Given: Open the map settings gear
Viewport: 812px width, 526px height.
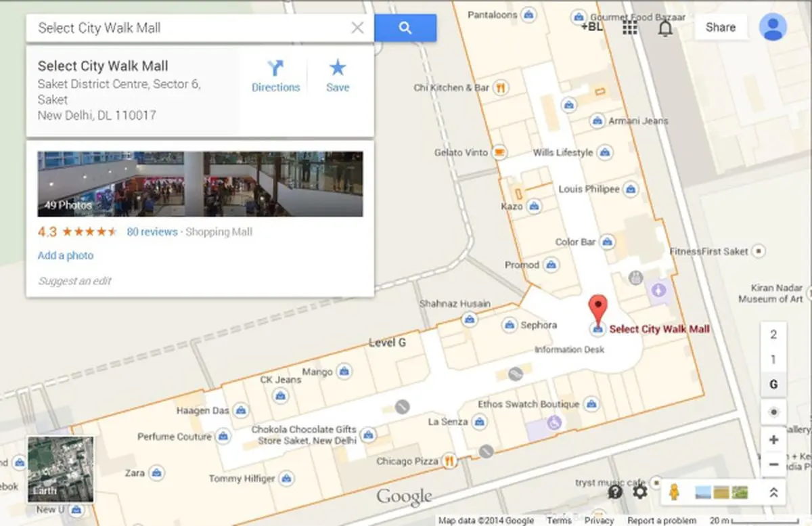Looking at the screenshot, I should 640,492.
